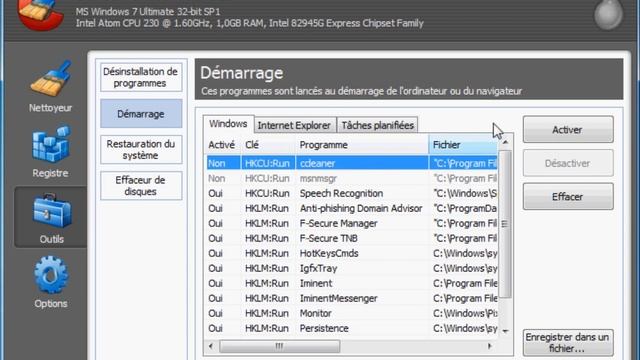Select the msnmsgr startup entry
The height and width of the screenshot is (360, 640).
coord(351,178)
